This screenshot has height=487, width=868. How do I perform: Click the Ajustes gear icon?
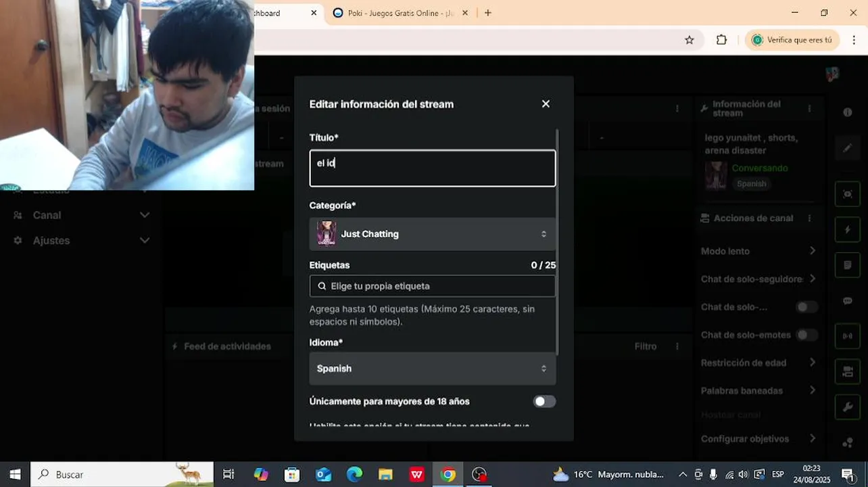pos(18,241)
